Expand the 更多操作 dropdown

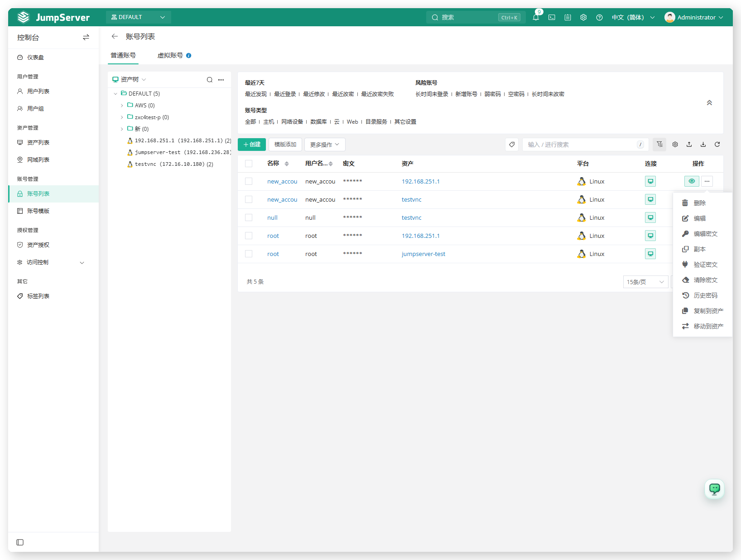tap(325, 145)
